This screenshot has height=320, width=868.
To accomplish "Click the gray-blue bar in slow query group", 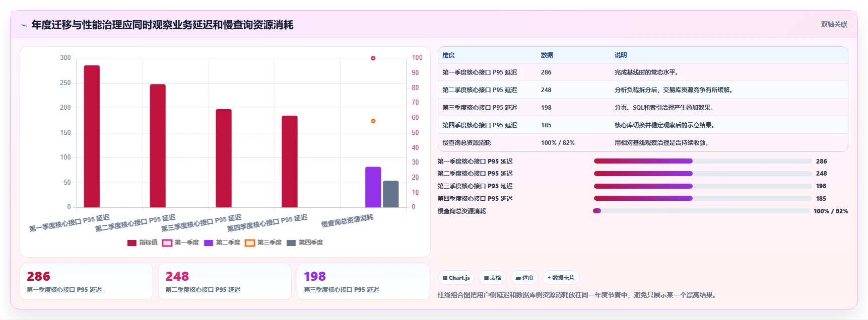I will pyautogui.click(x=391, y=194).
